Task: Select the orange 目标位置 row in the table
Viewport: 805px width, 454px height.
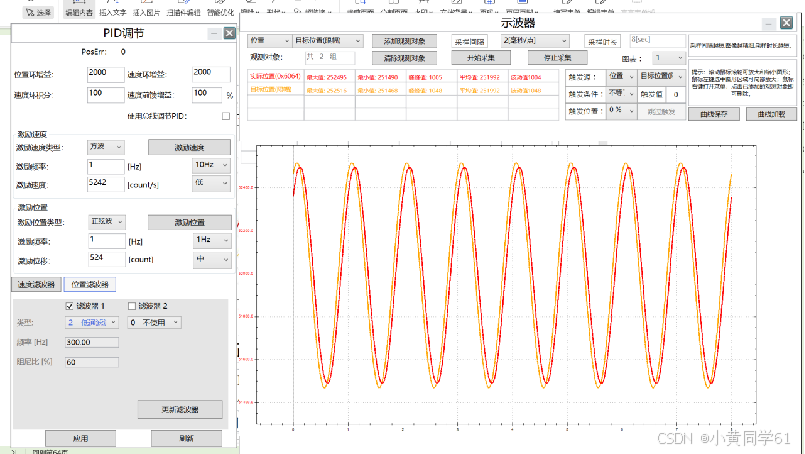Action: [x=403, y=89]
